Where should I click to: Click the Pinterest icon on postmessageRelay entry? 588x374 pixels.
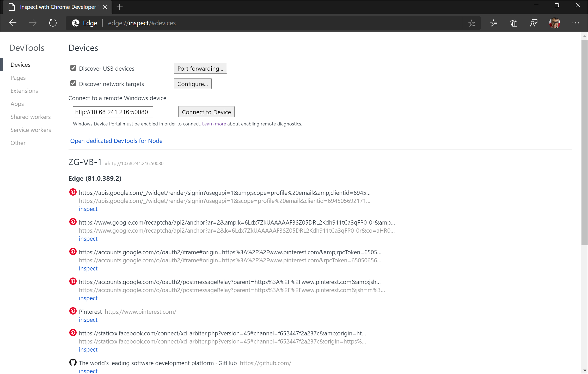(73, 281)
